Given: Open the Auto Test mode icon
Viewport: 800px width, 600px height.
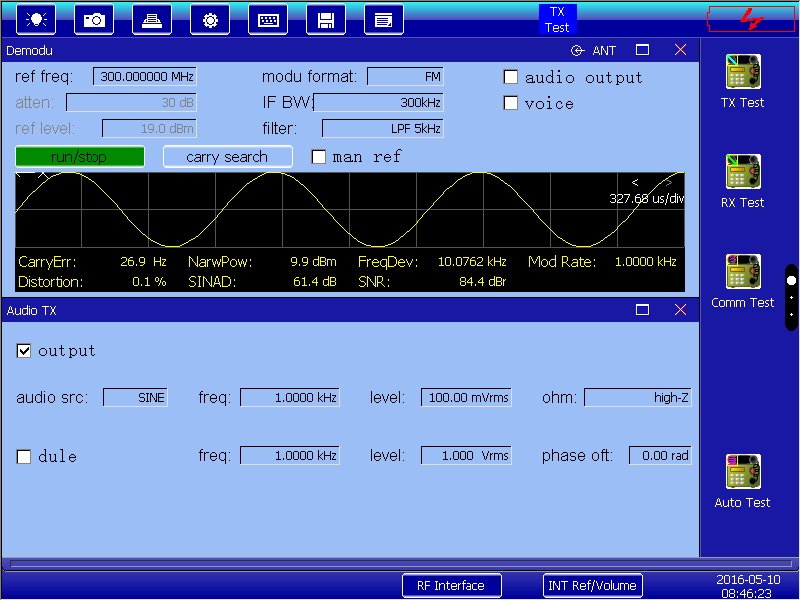Looking at the screenshot, I should pyautogui.click(x=743, y=481).
